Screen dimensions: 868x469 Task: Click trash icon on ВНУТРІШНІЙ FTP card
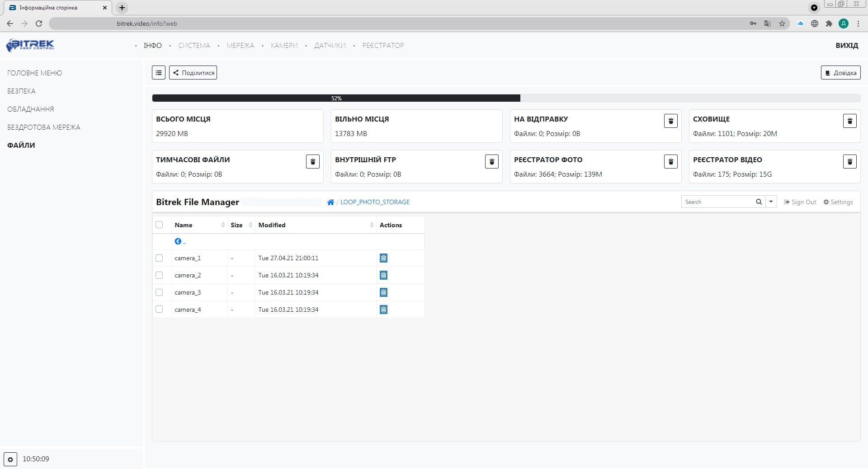coord(491,162)
